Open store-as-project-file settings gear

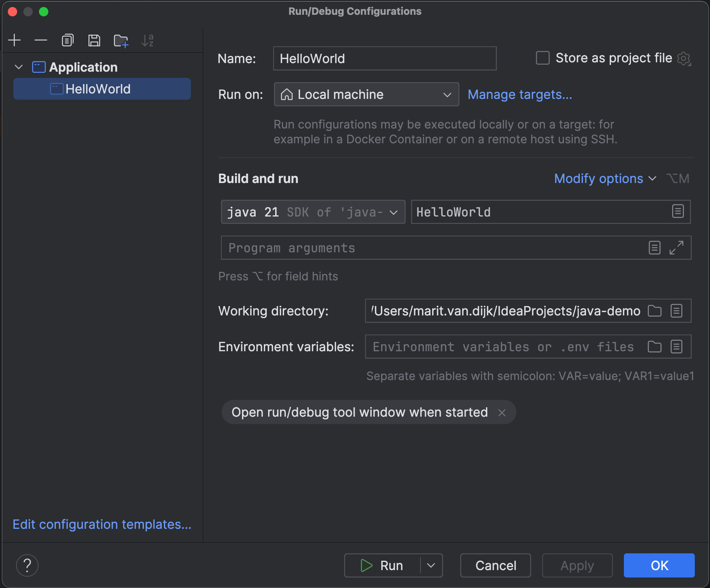pos(684,58)
